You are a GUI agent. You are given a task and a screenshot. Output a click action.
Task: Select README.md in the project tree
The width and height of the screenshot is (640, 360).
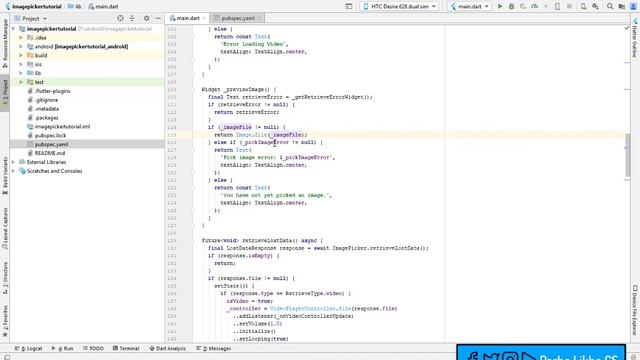tap(50, 153)
